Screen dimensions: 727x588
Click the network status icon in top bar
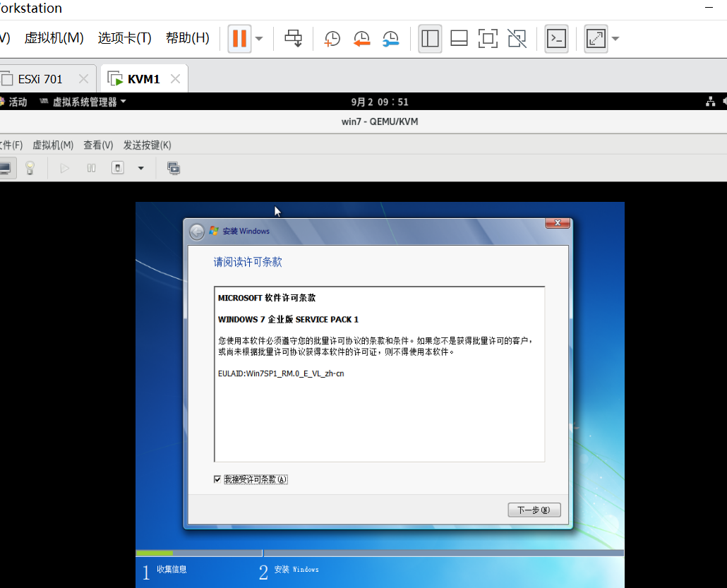coord(710,102)
